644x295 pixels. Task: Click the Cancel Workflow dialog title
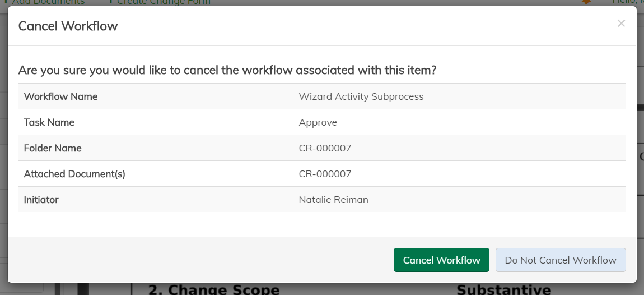68,26
